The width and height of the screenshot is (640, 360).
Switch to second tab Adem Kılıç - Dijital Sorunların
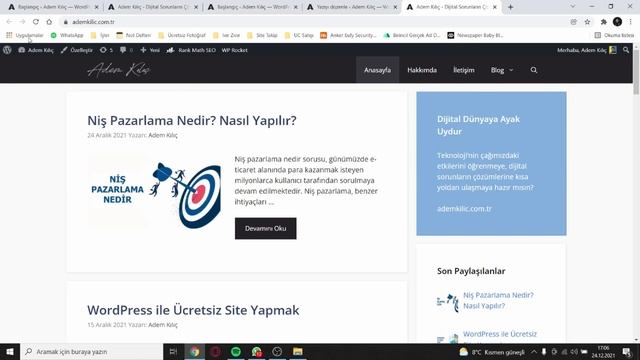click(152, 7)
